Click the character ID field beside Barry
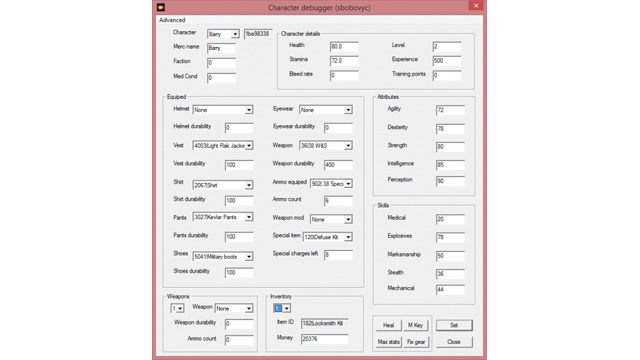This screenshot has width=640, height=360. pos(258,34)
